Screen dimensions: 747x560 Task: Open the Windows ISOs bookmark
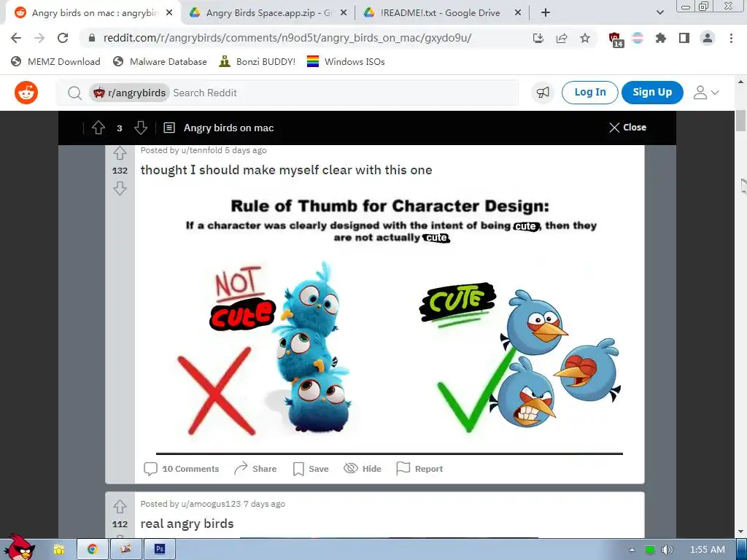(346, 61)
